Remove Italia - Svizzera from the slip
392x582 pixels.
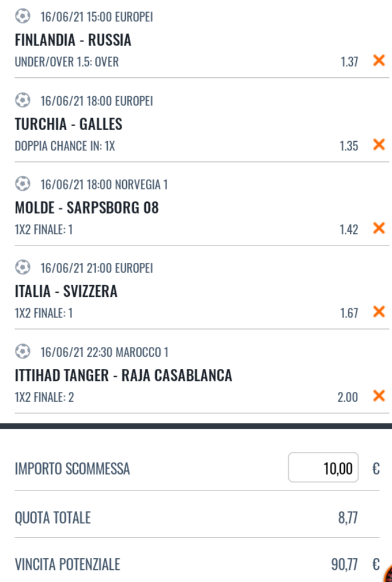(x=379, y=312)
